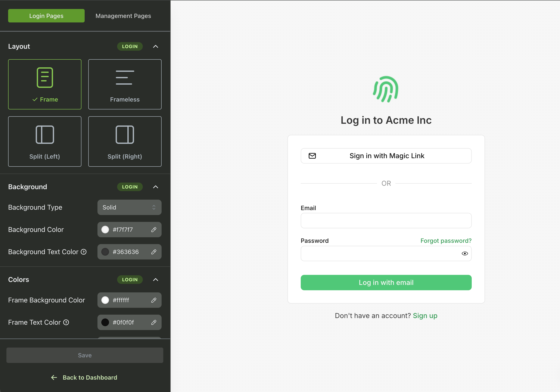
Task: Click the Log in with email button
Action: pos(386,283)
